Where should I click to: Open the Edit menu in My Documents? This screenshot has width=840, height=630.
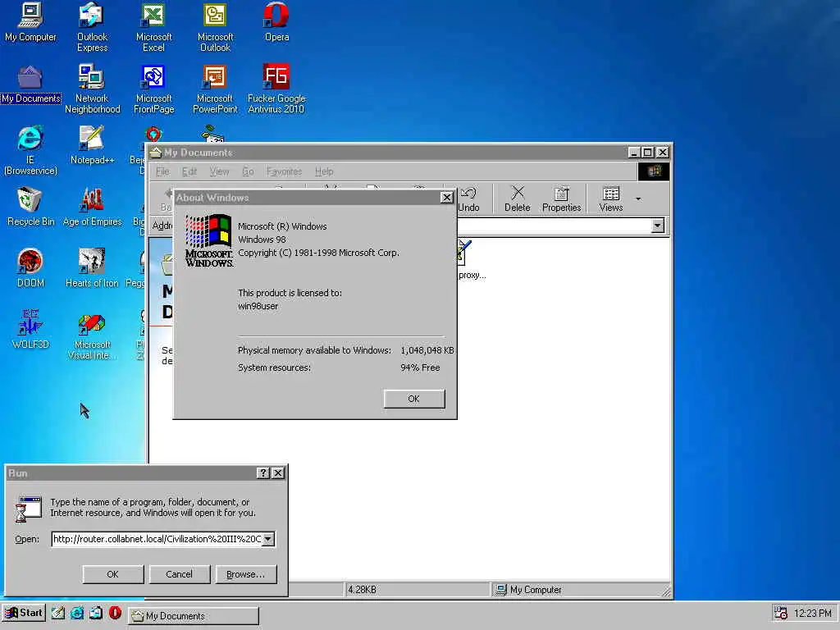click(x=189, y=171)
